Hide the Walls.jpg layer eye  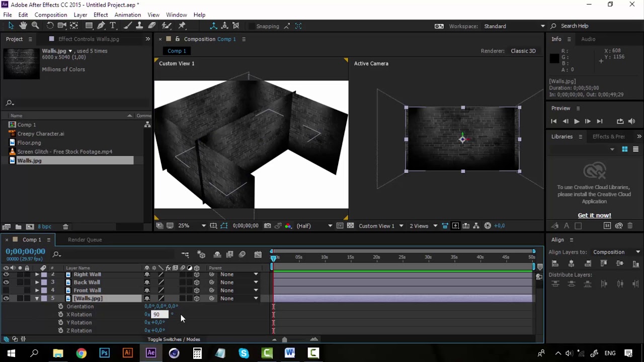6,298
